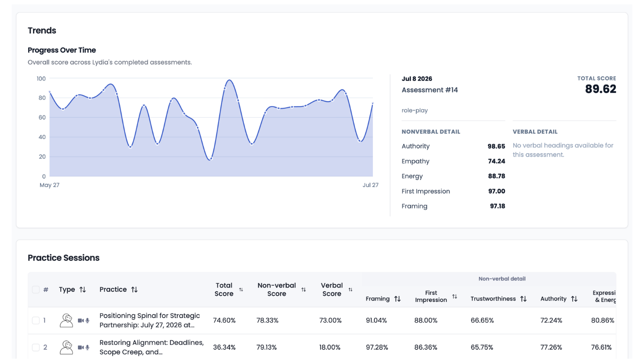Click video and mic icon in row 2
This screenshot has height=363, width=644.
pyautogui.click(x=84, y=347)
